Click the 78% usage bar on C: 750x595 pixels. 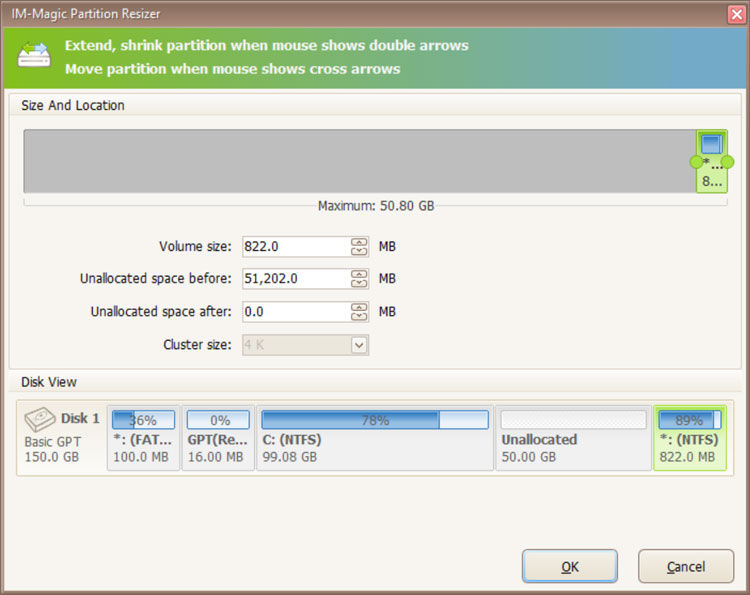click(x=375, y=420)
